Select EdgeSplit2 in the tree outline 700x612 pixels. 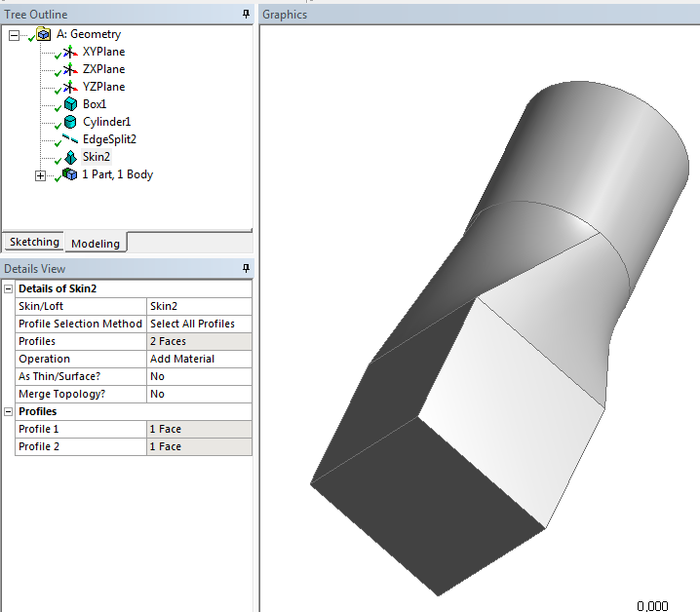tap(109, 139)
